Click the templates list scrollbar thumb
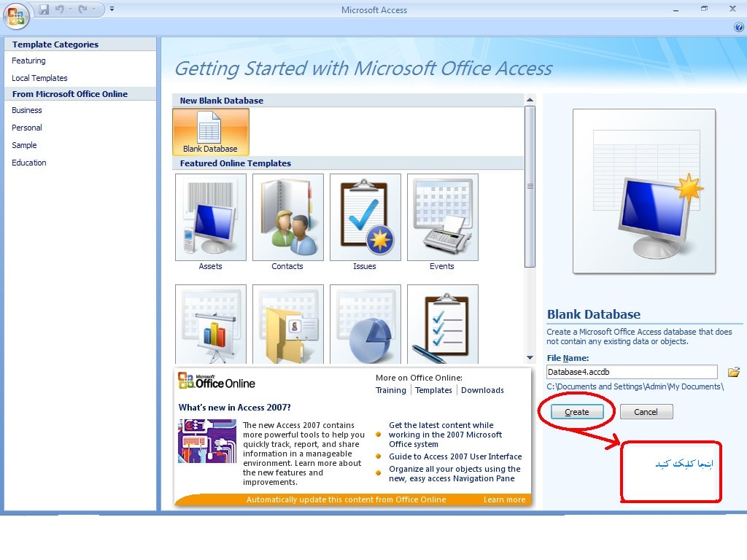 [530, 186]
